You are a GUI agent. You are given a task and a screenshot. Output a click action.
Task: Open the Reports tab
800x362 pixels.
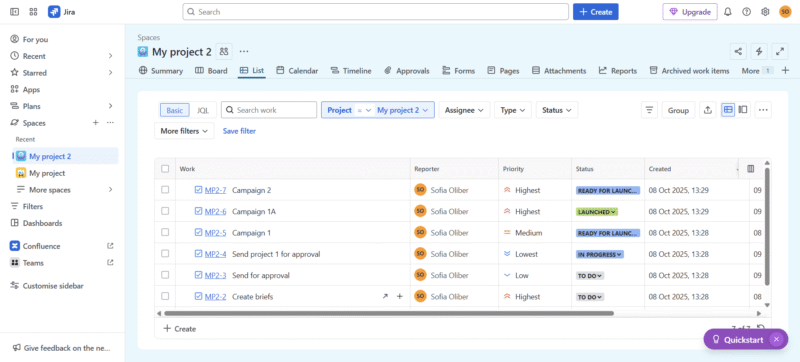pos(618,71)
